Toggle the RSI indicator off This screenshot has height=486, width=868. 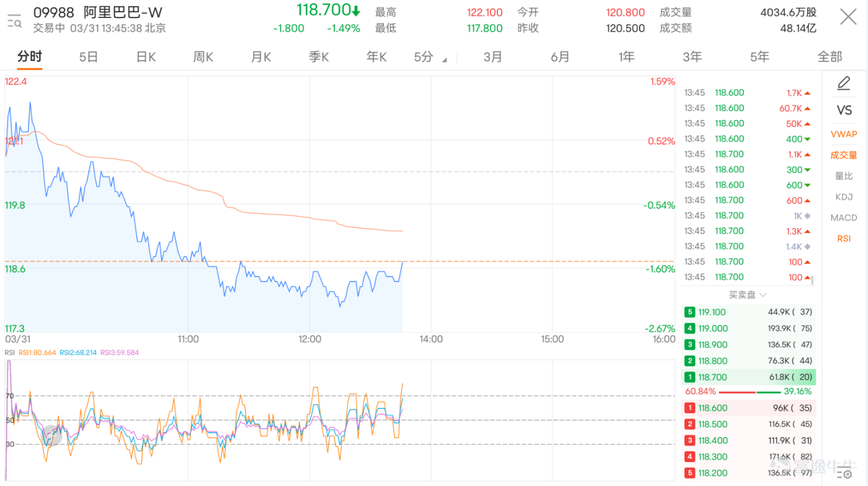844,238
